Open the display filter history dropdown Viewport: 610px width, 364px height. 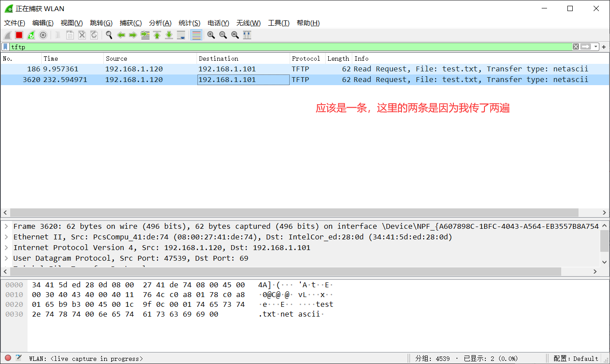pos(596,47)
